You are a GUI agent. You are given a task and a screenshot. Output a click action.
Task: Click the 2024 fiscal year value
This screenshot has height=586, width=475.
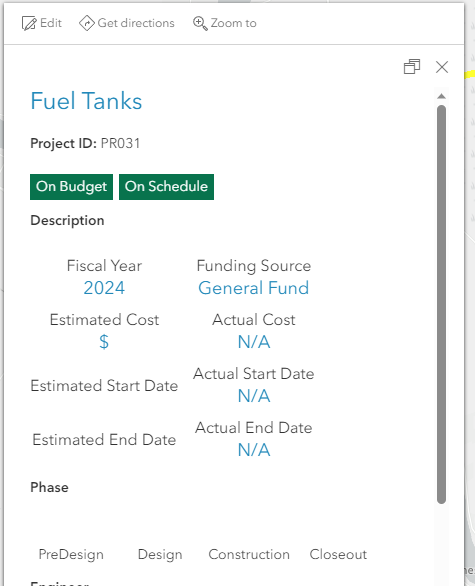[x=104, y=288]
